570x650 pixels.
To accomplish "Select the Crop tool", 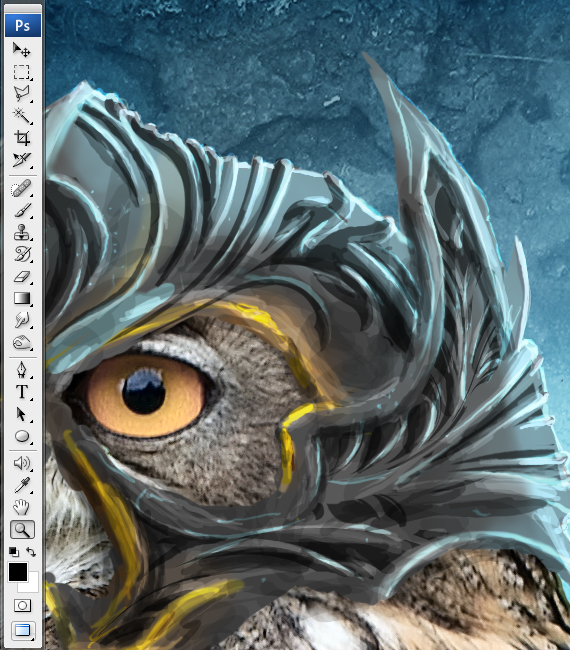I will coord(22,138).
